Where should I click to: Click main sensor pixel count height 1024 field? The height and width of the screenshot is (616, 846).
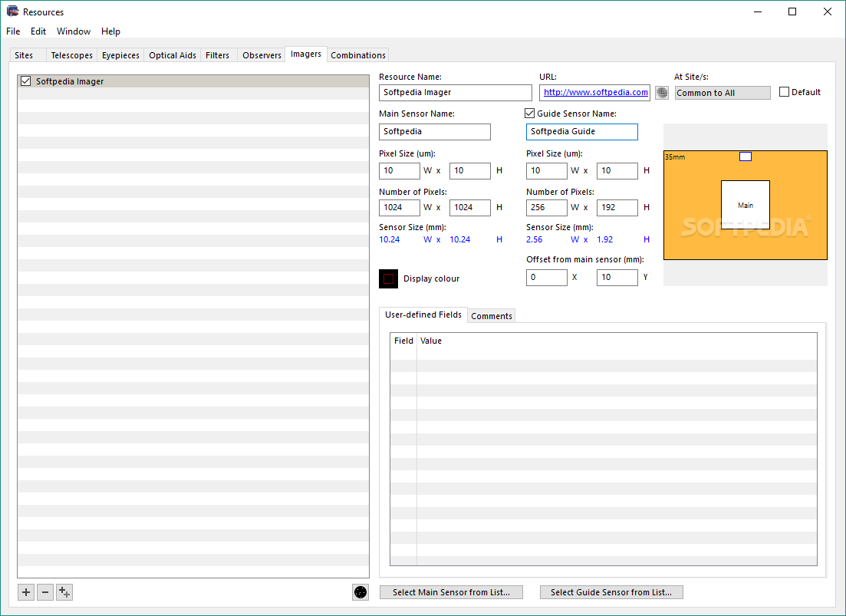tap(470, 208)
